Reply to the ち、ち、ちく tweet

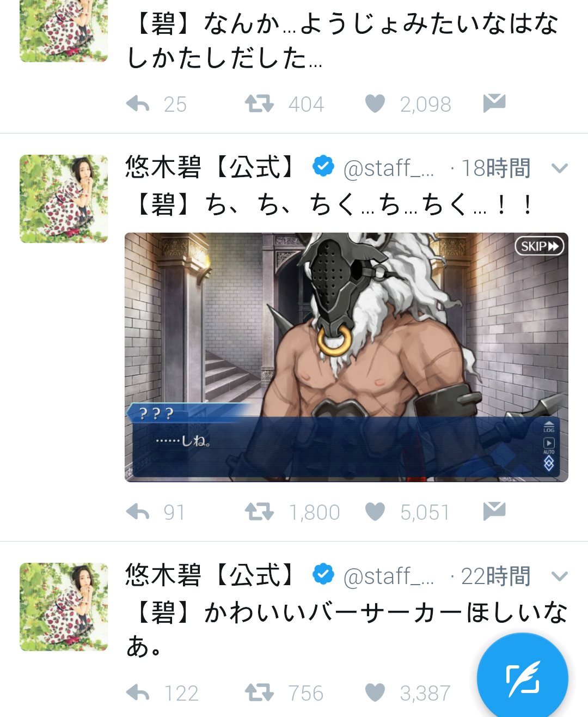point(138,512)
